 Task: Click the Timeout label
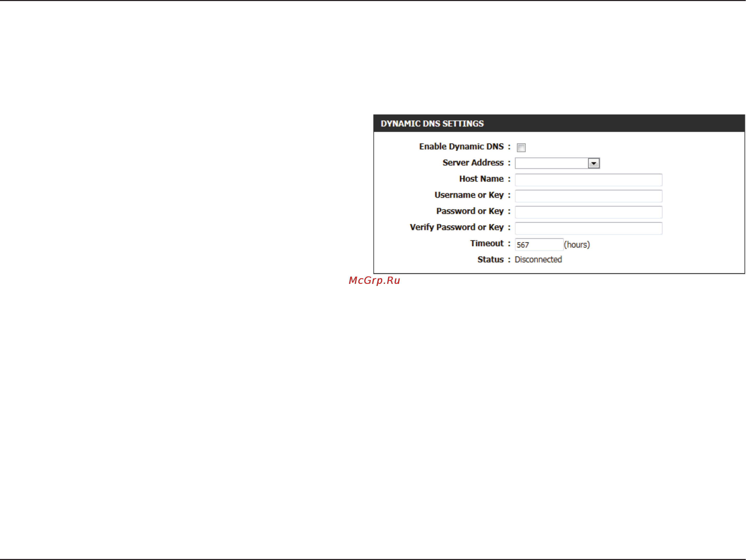coord(487,243)
